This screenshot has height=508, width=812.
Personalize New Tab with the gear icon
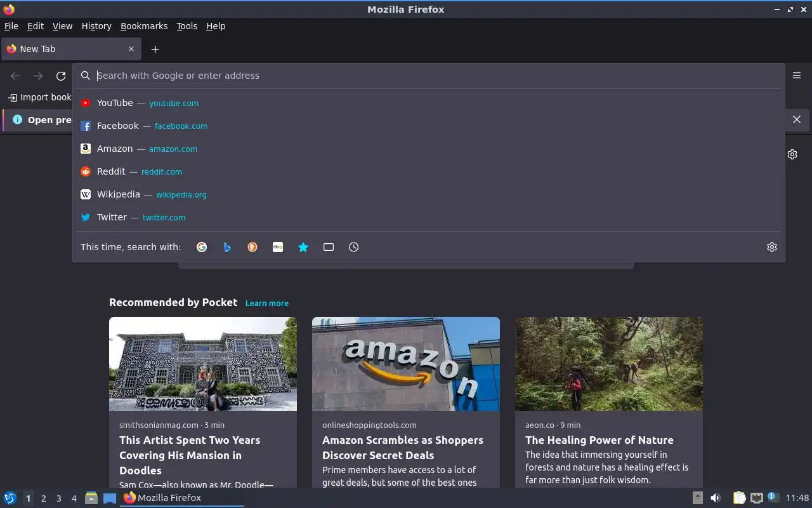pos(792,154)
